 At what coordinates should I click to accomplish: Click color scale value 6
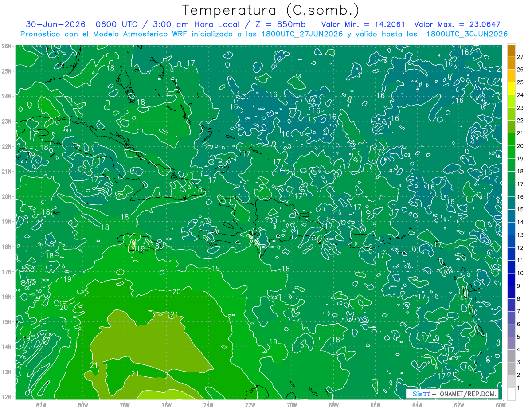(519, 324)
